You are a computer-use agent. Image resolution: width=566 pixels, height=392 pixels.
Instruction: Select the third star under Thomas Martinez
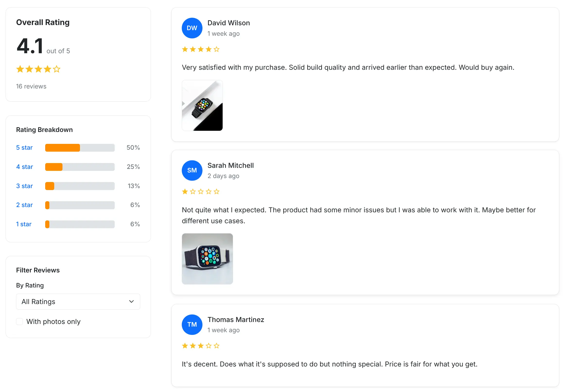pos(201,346)
